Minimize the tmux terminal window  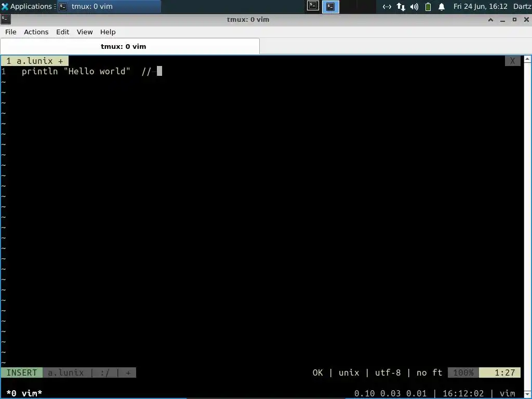pyautogui.click(x=502, y=20)
